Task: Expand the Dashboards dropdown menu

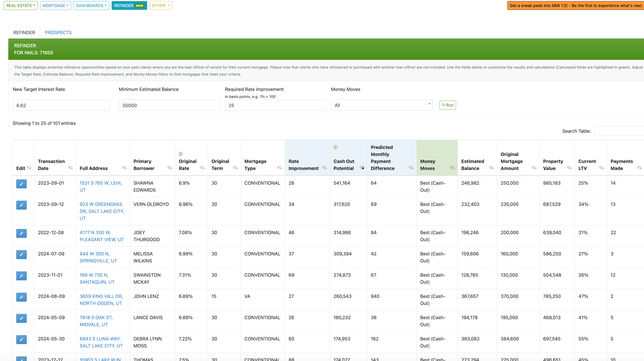Action: (91, 5)
